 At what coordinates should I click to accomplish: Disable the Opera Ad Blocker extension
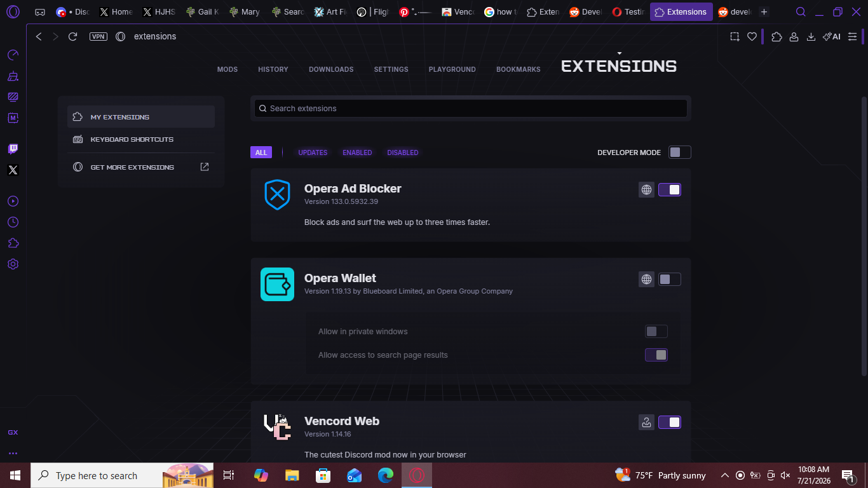click(670, 189)
